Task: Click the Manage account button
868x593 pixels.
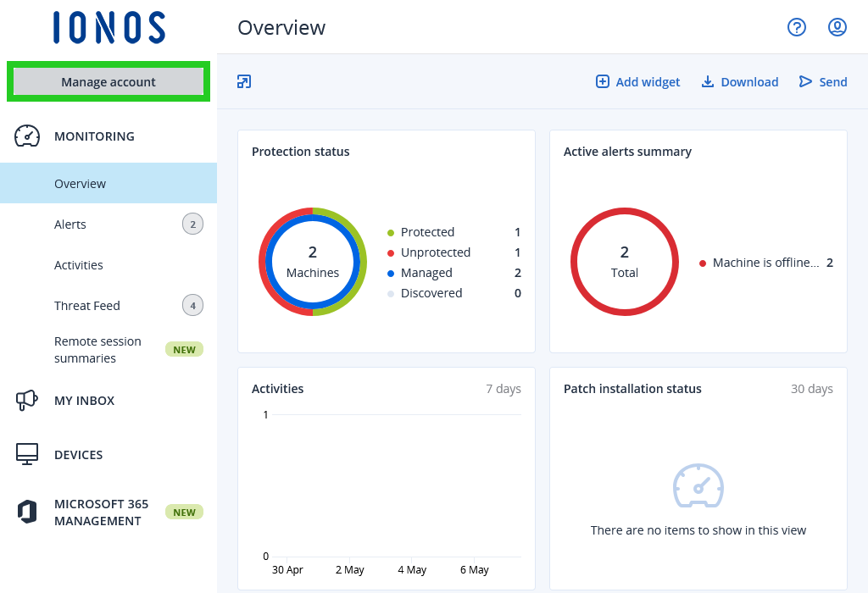Action: tap(108, 82)
